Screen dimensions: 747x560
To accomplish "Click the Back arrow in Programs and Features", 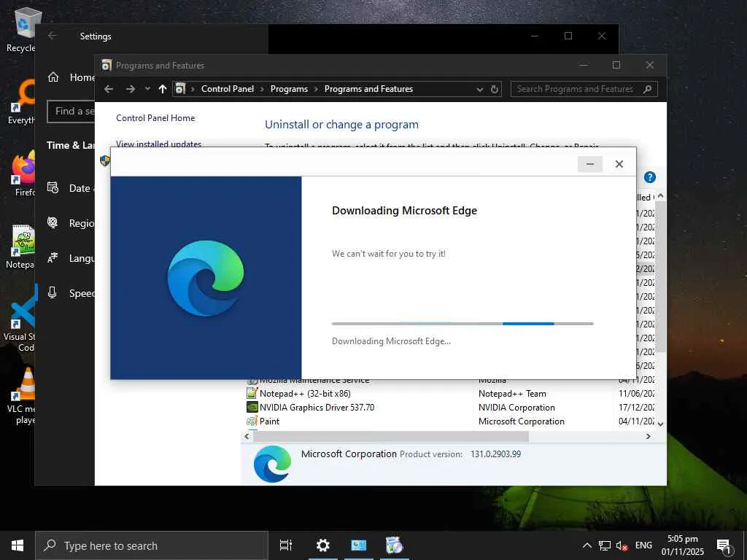I will coord(109,89).
